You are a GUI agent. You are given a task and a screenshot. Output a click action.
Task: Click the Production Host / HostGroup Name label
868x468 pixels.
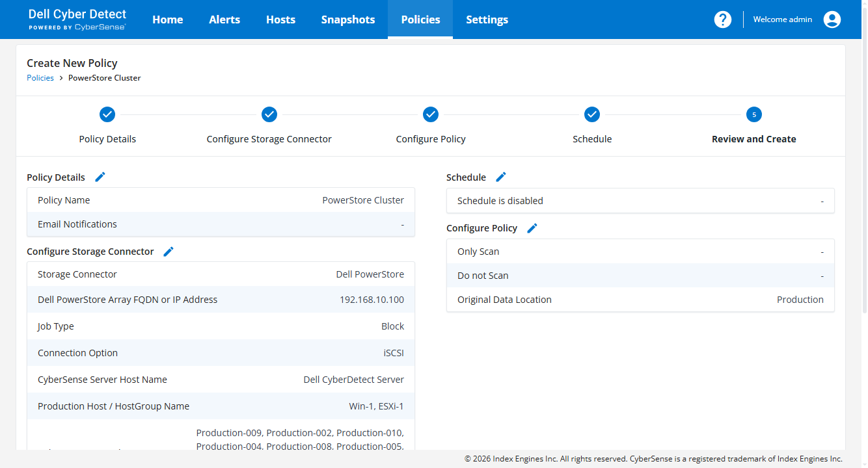tap(113, 406)
